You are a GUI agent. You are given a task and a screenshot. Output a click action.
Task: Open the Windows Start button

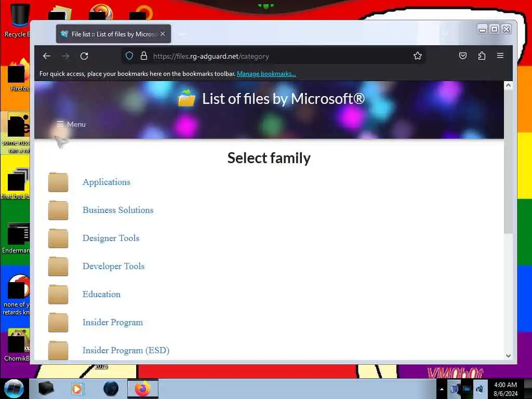(x=14, y=389)
